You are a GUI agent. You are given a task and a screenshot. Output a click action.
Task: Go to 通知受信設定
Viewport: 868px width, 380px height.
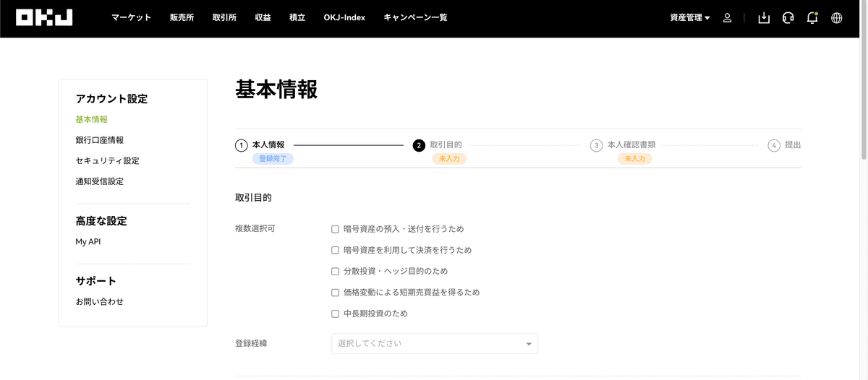click(x=100, y=181)
